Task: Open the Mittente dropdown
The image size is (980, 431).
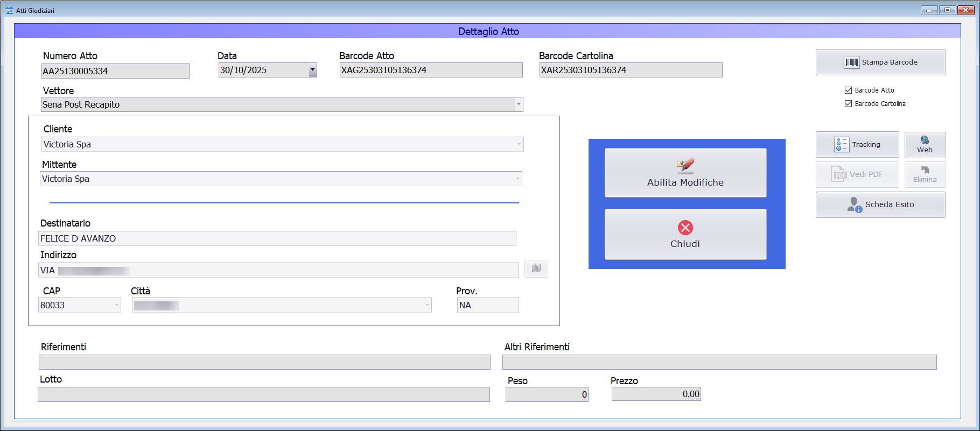Action: tap(517, 179)
